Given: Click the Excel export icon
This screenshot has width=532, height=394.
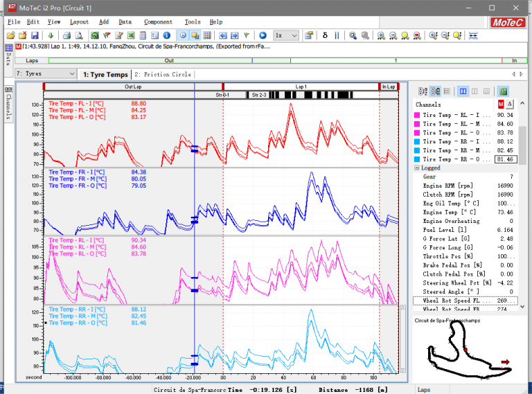Looking at the screenshot, I should pyautogui.click(x=131, y=35).
